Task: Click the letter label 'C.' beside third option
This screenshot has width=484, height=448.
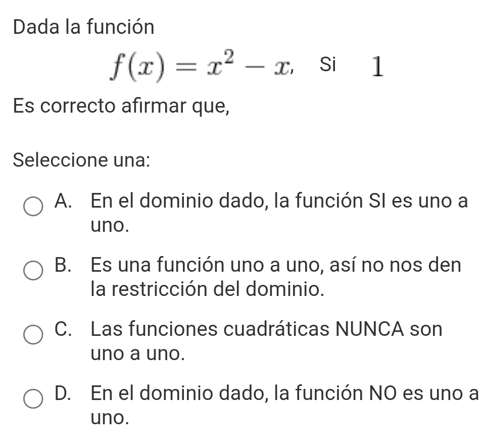Action: [63, 330]
